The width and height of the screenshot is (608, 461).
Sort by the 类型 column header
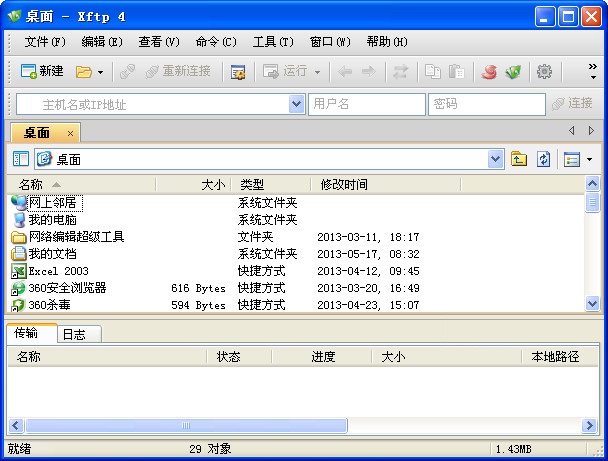pos(271,185)
